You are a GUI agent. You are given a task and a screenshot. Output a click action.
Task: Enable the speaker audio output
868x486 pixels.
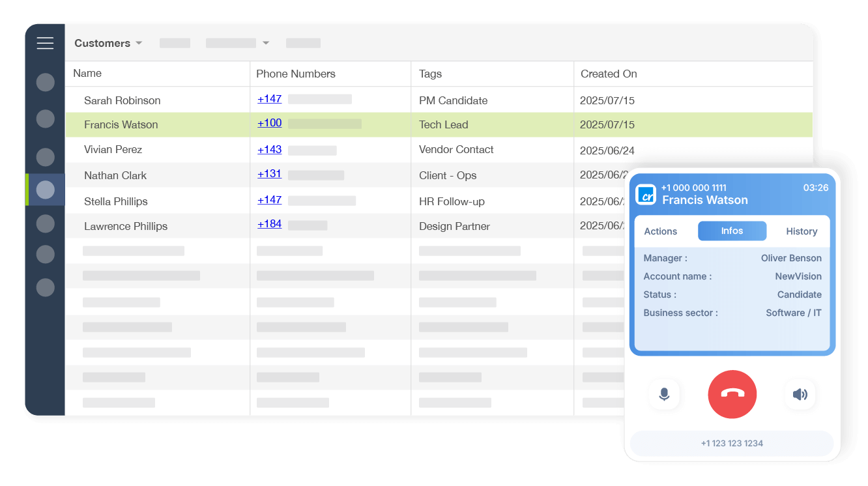[x=800, y=394]
